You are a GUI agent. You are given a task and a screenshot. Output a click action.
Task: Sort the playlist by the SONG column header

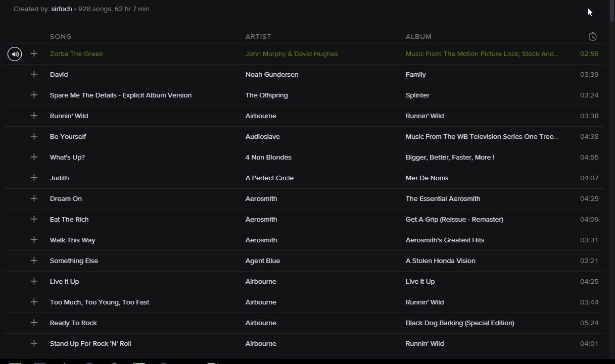click(x=61, y=36)
